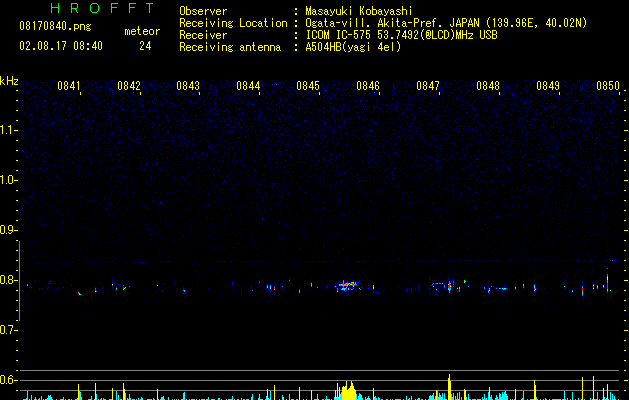Click the 0849 time marker
629x400 pixels.
click(548, 86)
